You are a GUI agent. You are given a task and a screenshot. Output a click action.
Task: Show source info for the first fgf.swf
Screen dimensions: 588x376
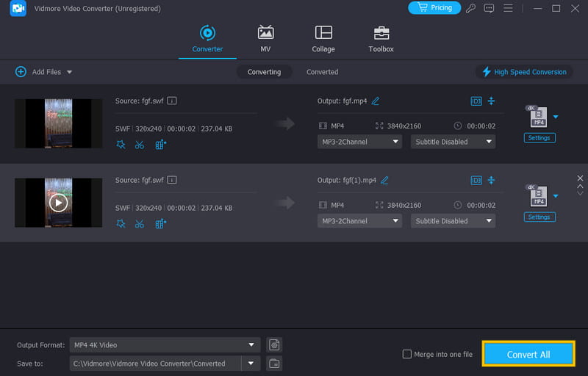pyautogui.click(x=171, y=101)
